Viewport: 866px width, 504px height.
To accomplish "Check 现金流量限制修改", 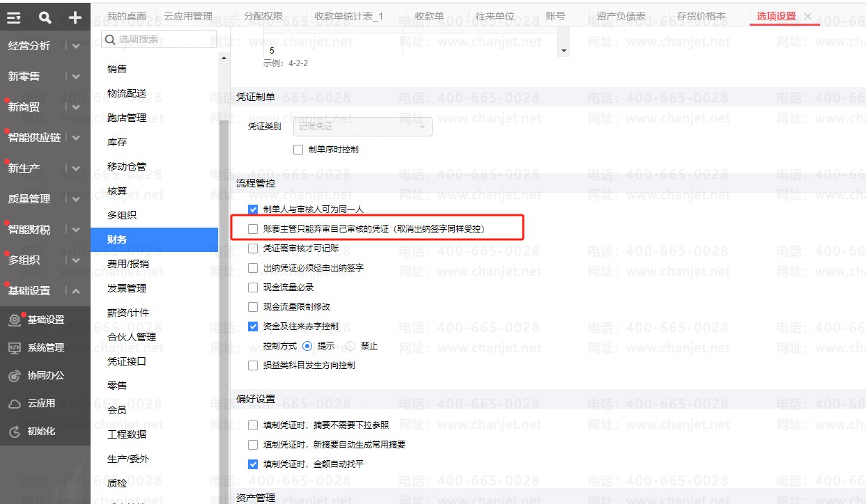I will tap(253, 306).
